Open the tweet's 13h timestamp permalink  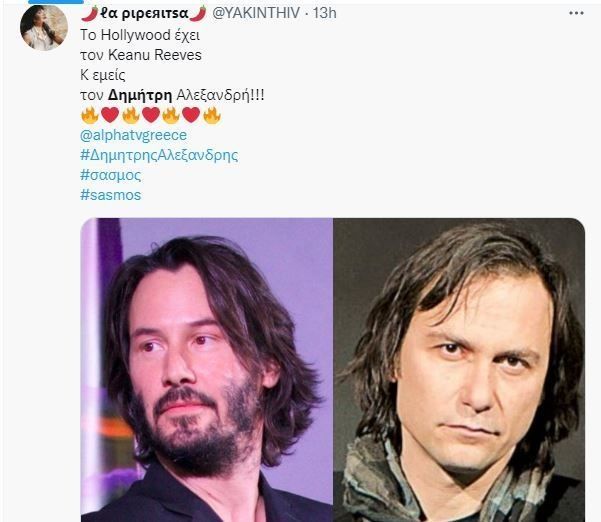(x=325, y=13)
